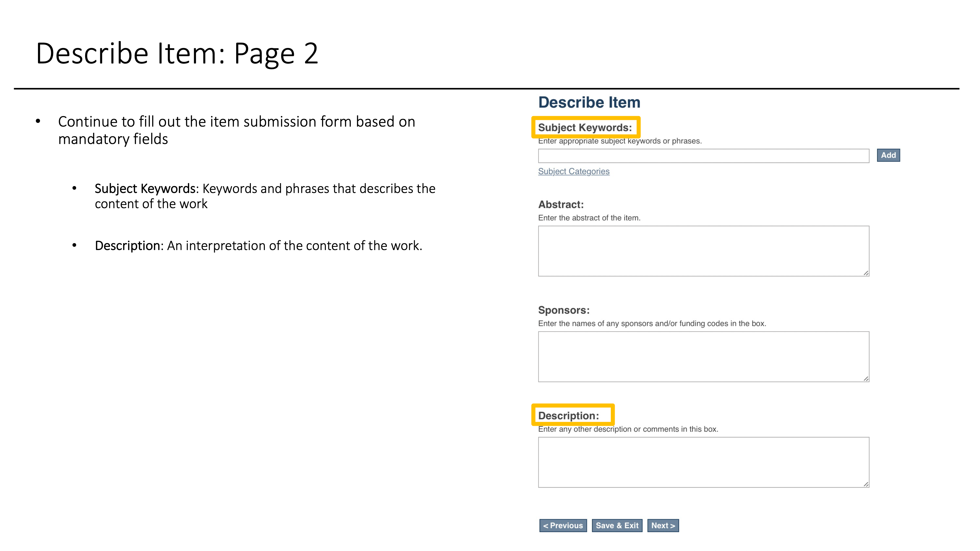
Task: Go forward with the Next button
Action: 663,526
